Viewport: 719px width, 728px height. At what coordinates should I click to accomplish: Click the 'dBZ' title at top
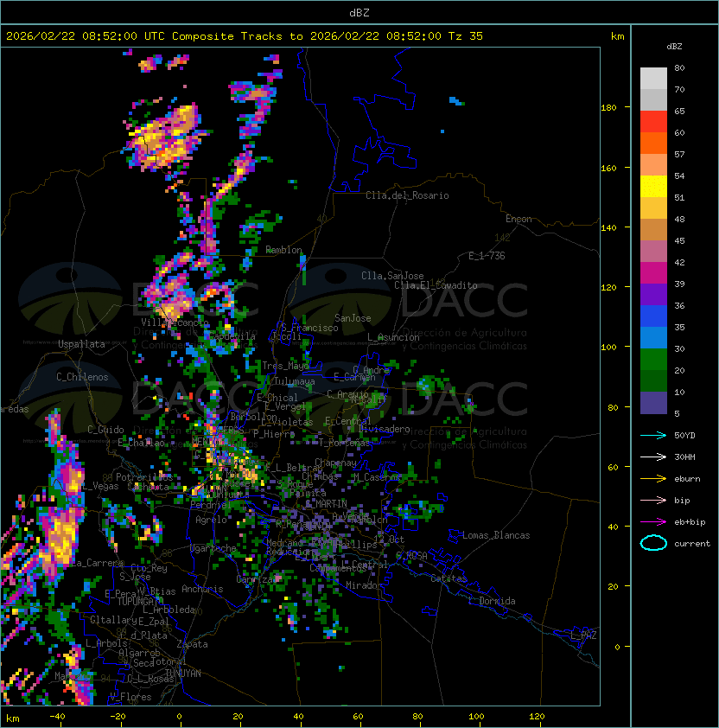pos(359,12)
